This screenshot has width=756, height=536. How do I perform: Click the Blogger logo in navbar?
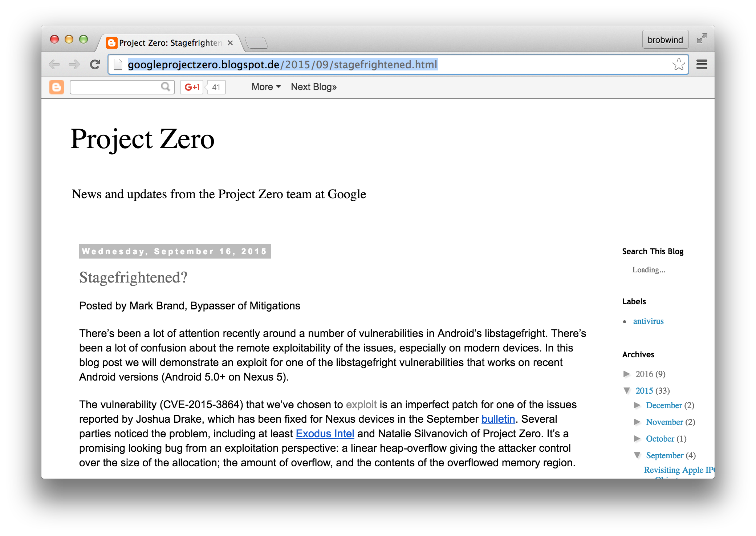click(x=57, y=87)
